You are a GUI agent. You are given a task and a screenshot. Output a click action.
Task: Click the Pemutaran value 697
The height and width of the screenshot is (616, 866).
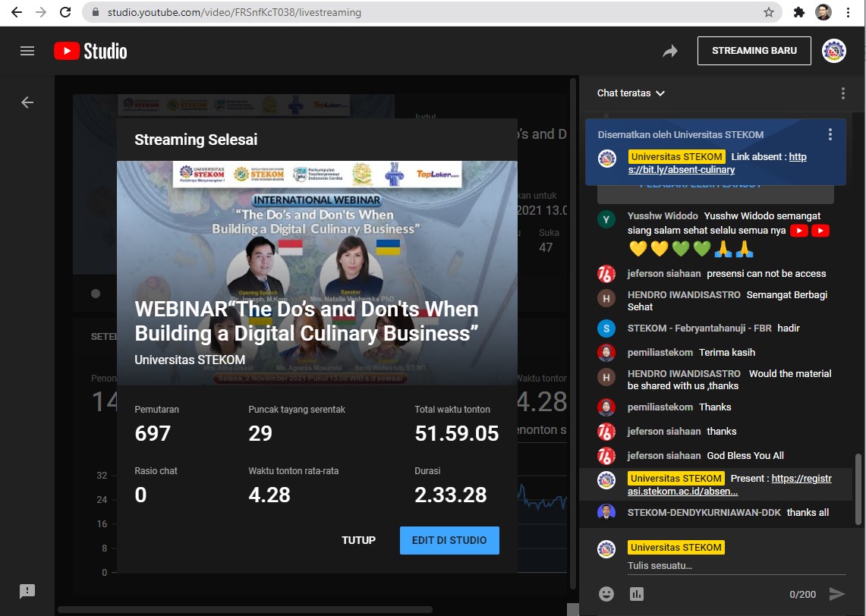153,433
